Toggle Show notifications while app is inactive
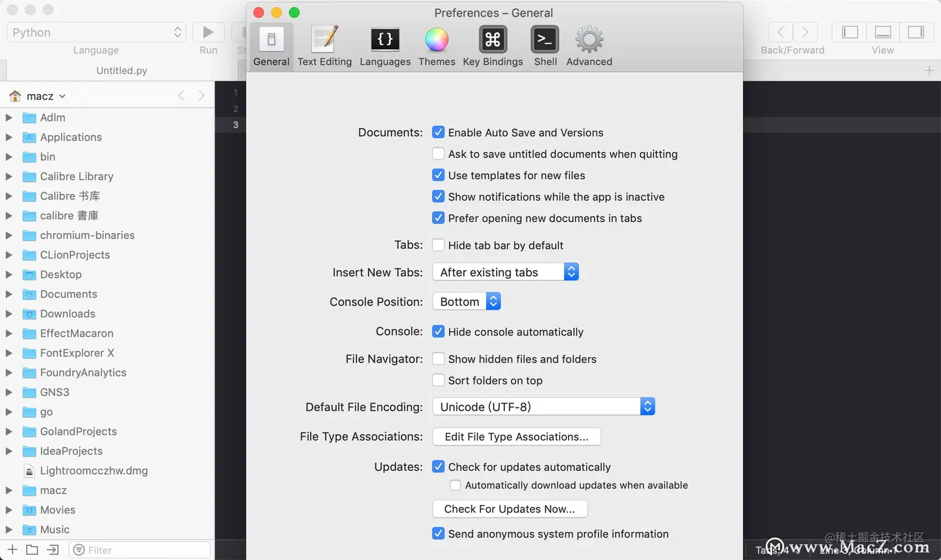The width and height of the screenshot is (941, 560). coord(439,196)
